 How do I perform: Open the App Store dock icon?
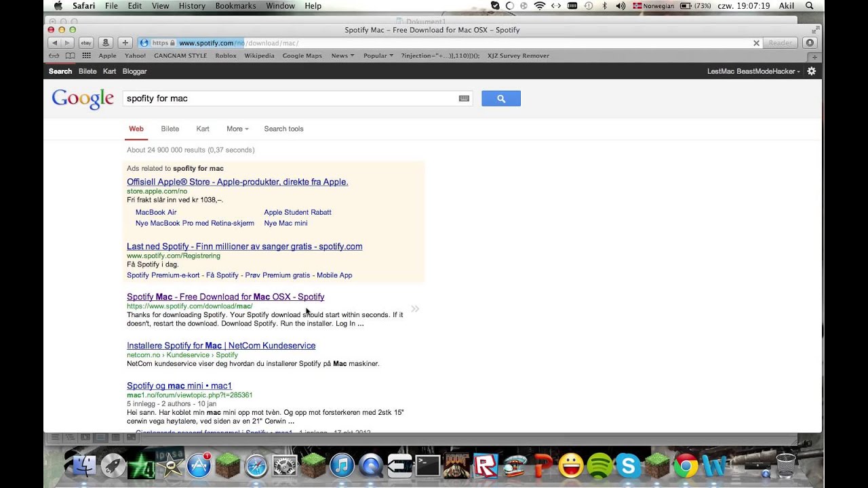pyautogui.click(x=199, y=466)
